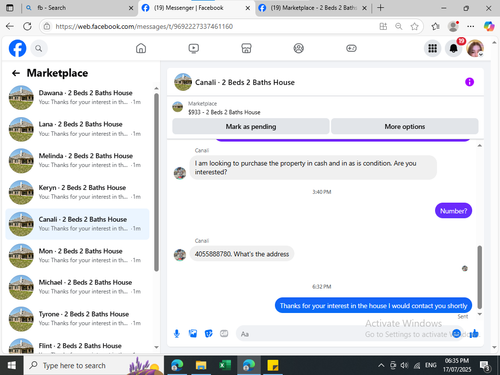Open the emoji picker in message box
The height and width of the screenshot is (375, 500).
(x=456, y=333)
